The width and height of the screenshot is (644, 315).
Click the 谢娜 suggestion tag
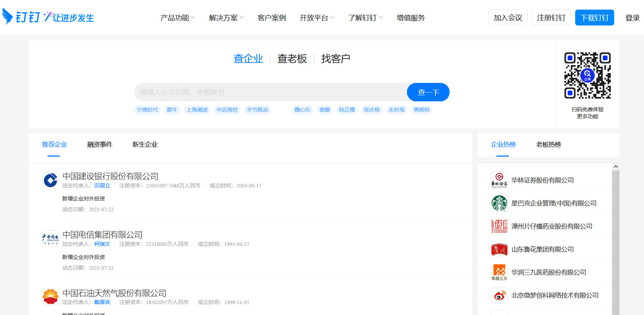tap(325, 110)
